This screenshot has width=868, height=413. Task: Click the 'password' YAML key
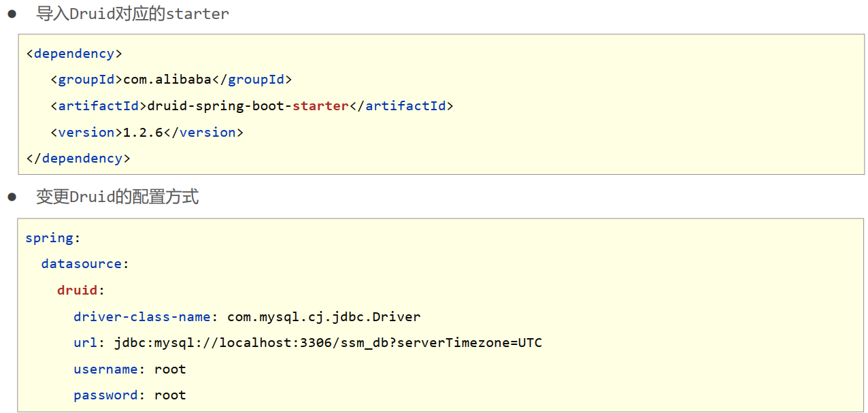(x=105, y=395)
